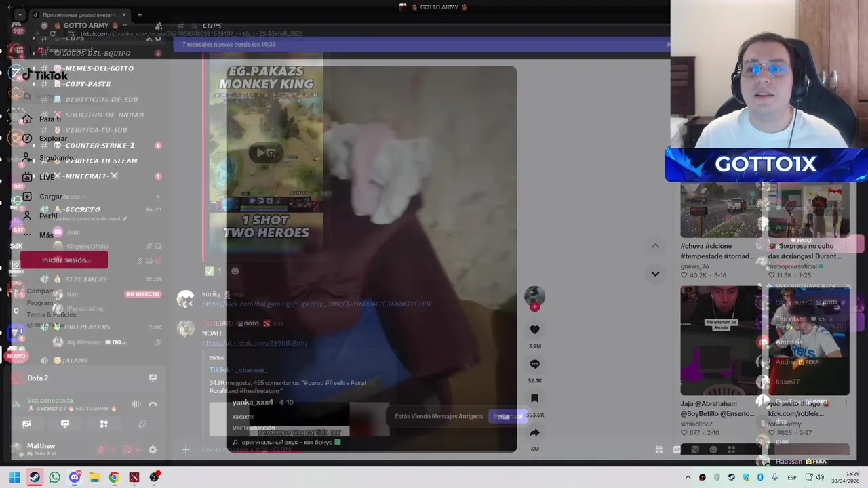Disconnect from voice with hang-up icon

click(x=153, y=404)
